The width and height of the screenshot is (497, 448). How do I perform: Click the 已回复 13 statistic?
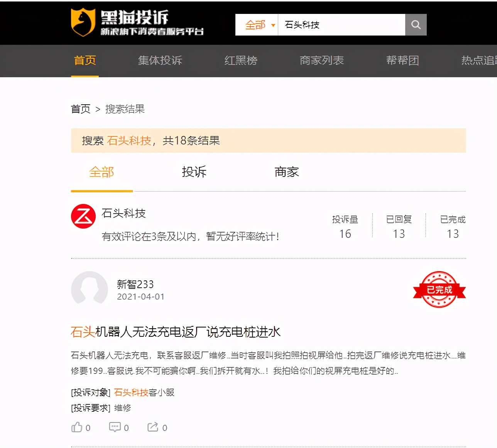(399, 226)
